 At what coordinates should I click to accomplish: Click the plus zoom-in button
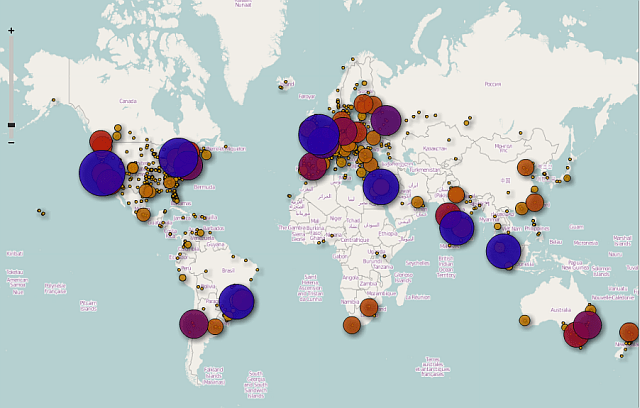click(11, 31)
